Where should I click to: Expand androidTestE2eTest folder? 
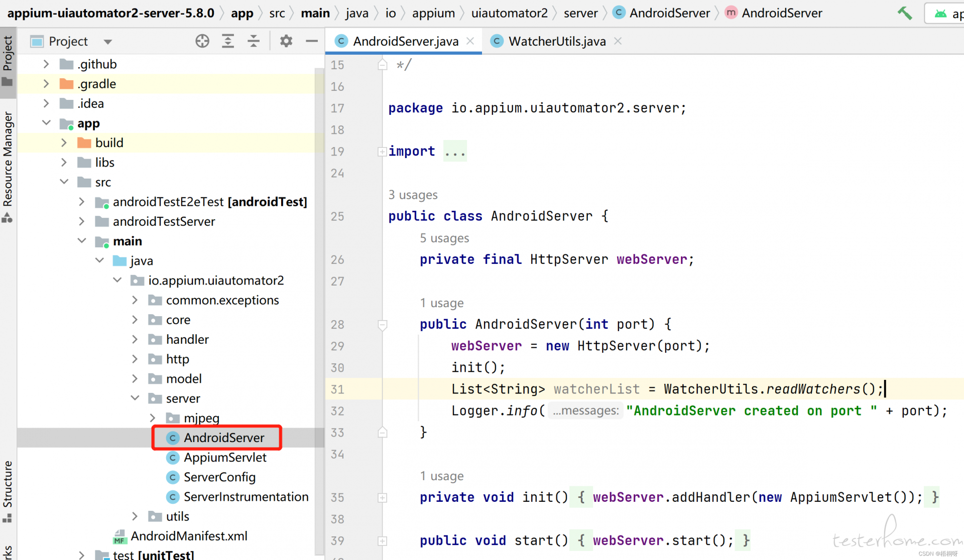81,202
